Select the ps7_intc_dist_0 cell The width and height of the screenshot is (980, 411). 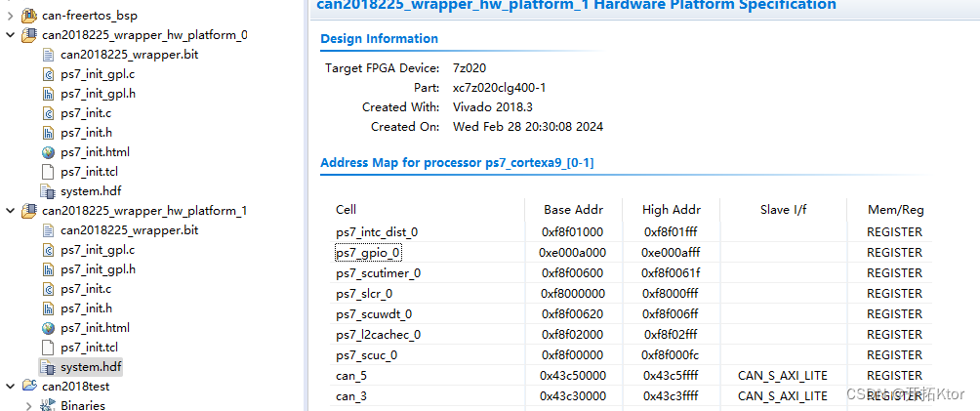click(x=376, y=232)
